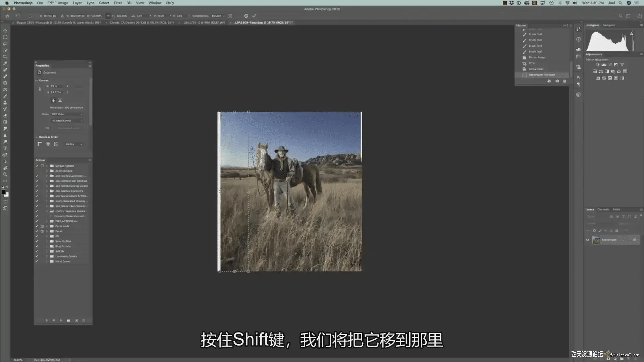Image resolution: width=644 pixels, height=362 pixels.
Task: Open the Filter menu
Action: pos(118,3)
